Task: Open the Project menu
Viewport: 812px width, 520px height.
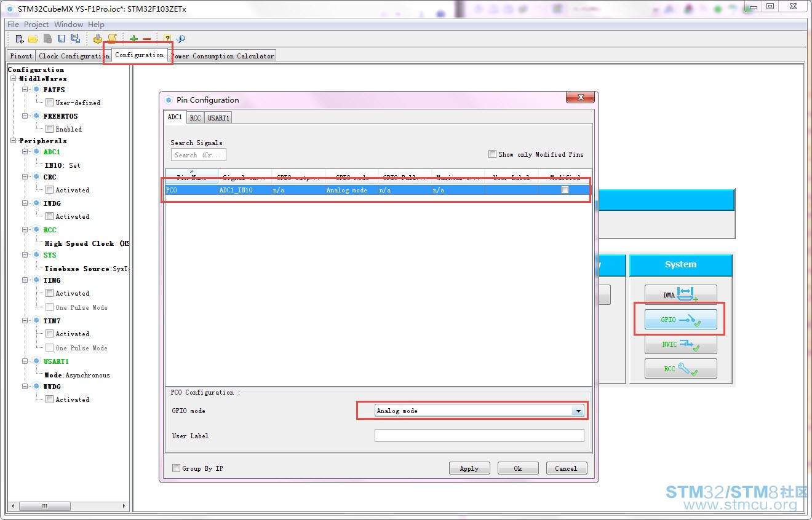Action: point(36,25)
